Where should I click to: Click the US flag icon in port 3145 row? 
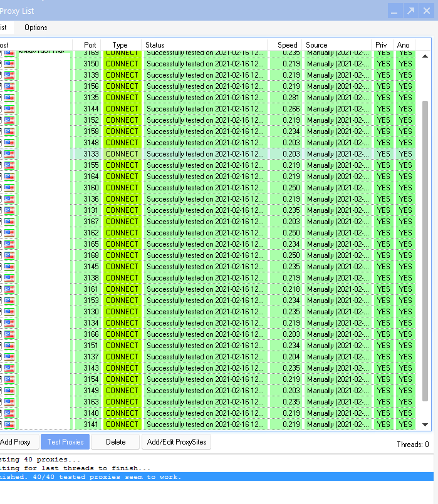[x=9, y=267]
